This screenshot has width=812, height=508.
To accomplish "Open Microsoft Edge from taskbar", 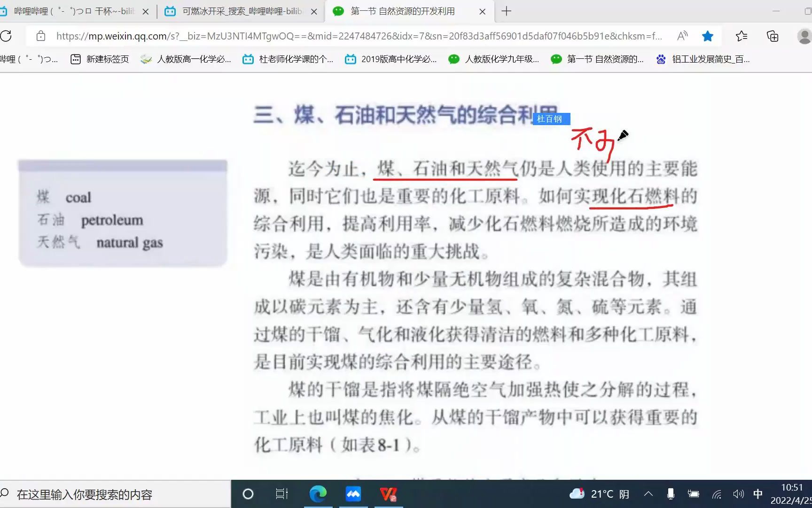I will pyautogui.click(x=318, y=494).
